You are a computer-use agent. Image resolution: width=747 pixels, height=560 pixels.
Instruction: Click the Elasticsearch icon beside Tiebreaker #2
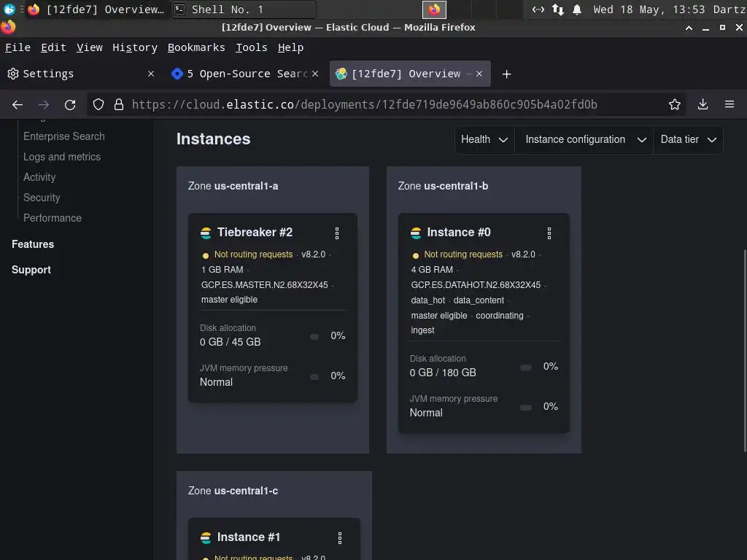(x=206, y=233)
